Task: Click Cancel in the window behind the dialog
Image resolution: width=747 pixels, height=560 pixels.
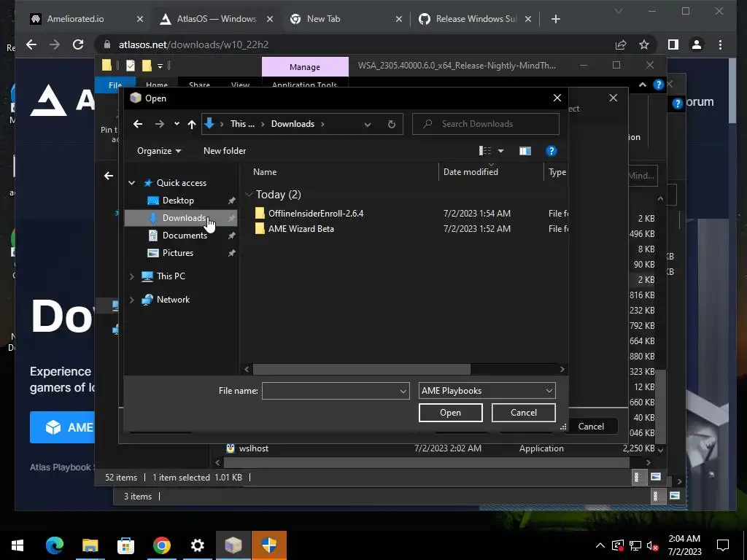Action: tap(591, 426)
